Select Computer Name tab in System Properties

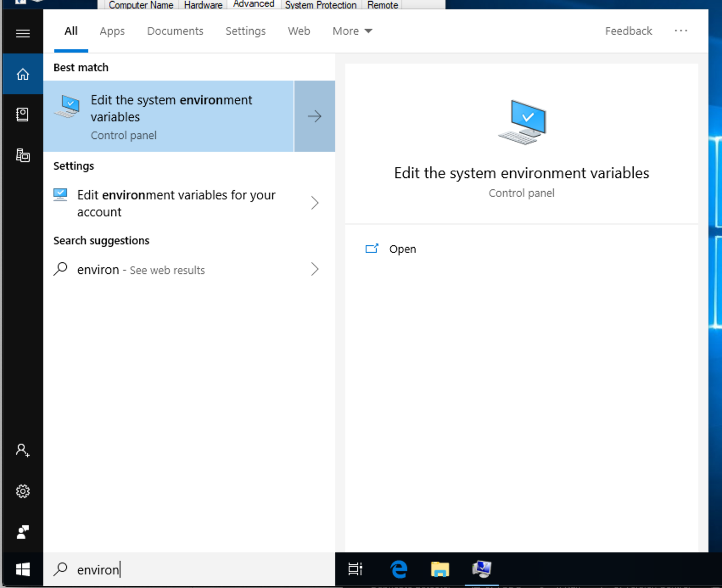point(141,5)
